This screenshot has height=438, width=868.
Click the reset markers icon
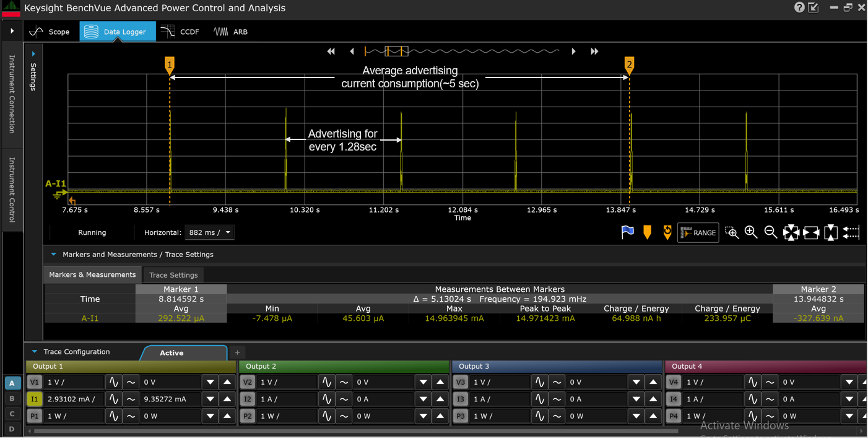pyautogui.click(x=667, y=232)
